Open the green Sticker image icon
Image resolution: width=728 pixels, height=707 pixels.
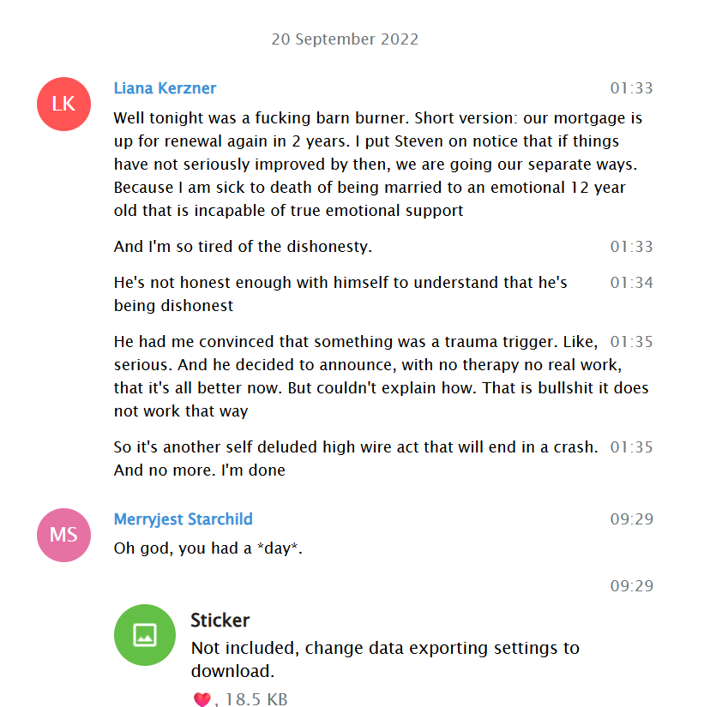(x=145, y=635)
